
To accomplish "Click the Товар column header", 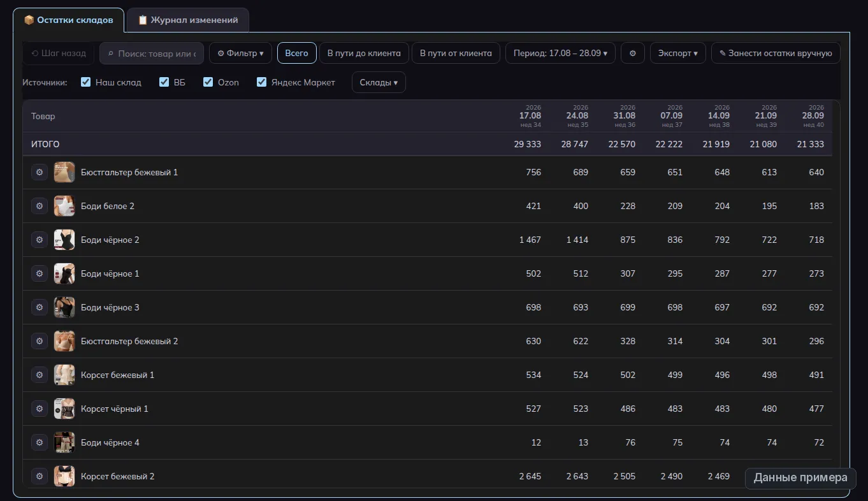I will [43, 116].
